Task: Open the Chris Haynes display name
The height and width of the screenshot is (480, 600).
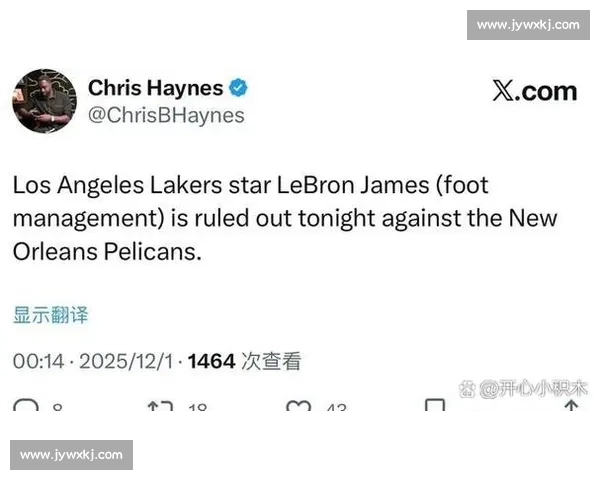Action: tap(155, 88)
